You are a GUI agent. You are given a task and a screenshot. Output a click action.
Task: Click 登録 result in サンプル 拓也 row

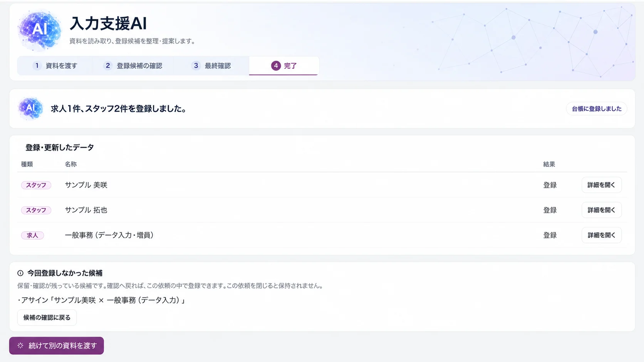click(550, 210)
